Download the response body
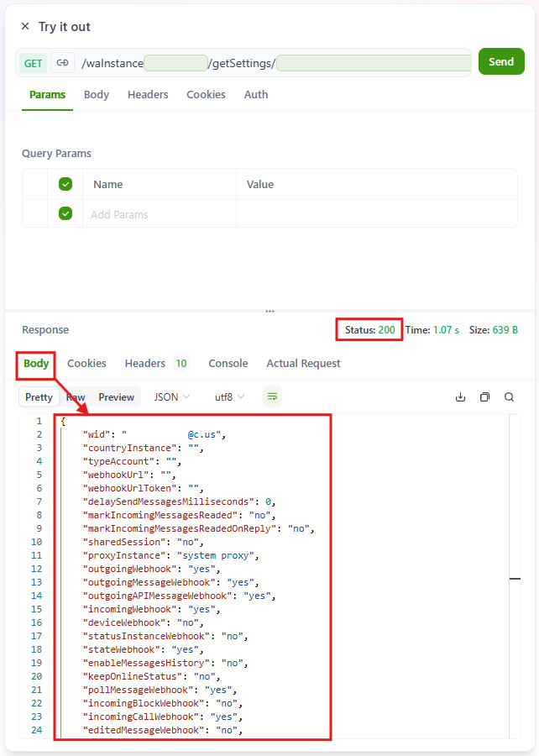Screen dimensions: 539x756 pos(460,397)
